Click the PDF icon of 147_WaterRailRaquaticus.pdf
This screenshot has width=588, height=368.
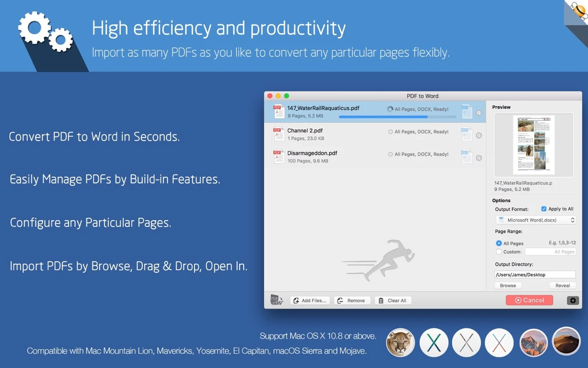point(278,112)
